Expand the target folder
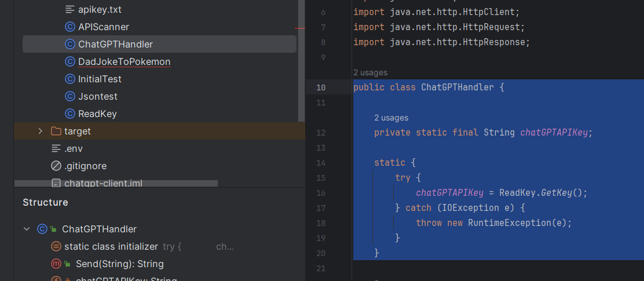This screenshot has width=644, height=281. pos(40,131)
